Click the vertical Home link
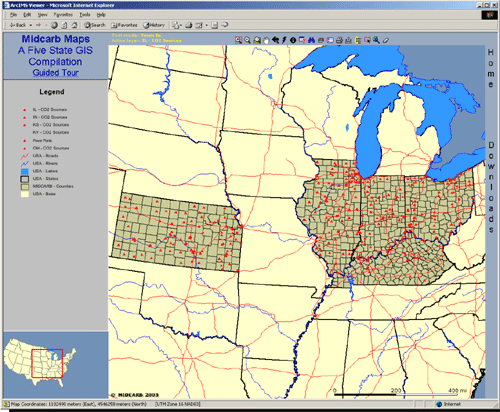 (491, 68)
